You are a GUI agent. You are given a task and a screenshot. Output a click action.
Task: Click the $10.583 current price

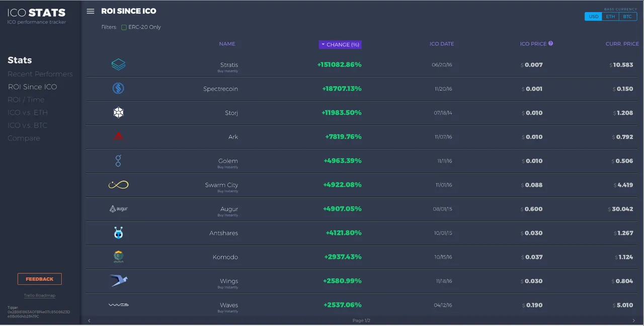click(621, 65)
